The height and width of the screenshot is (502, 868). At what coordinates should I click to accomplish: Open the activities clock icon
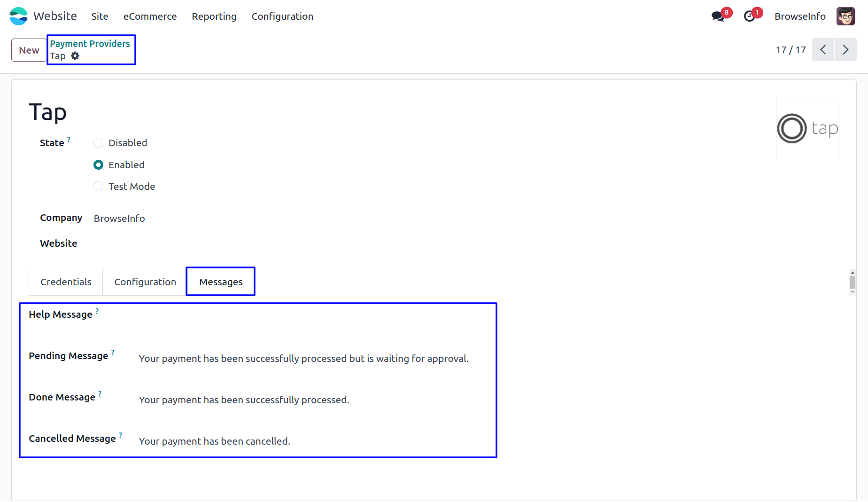[750, 16]
